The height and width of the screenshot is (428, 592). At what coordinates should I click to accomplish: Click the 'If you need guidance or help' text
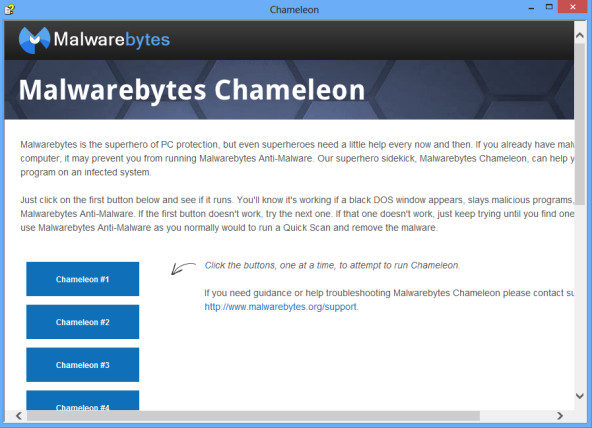pos(389,293)
